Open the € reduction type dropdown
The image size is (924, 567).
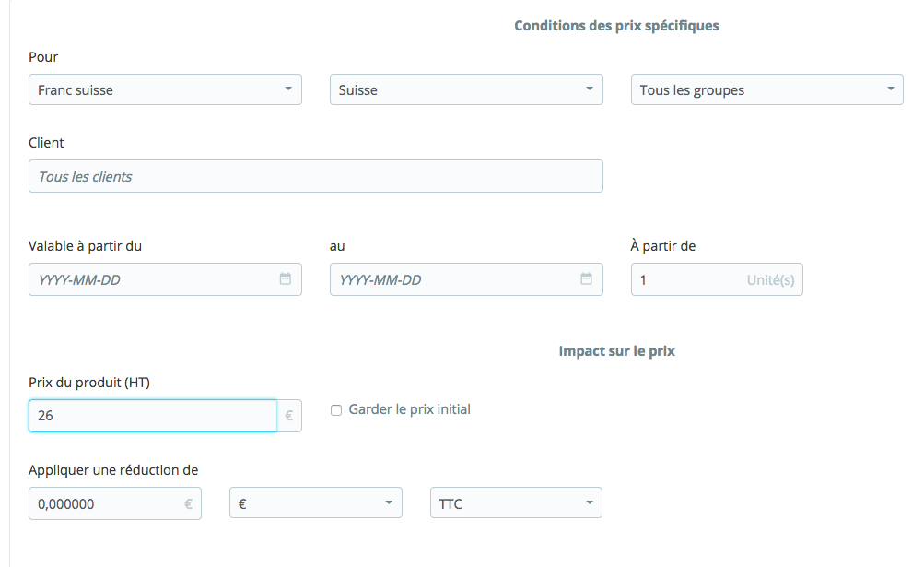click(x=315, y=503)
